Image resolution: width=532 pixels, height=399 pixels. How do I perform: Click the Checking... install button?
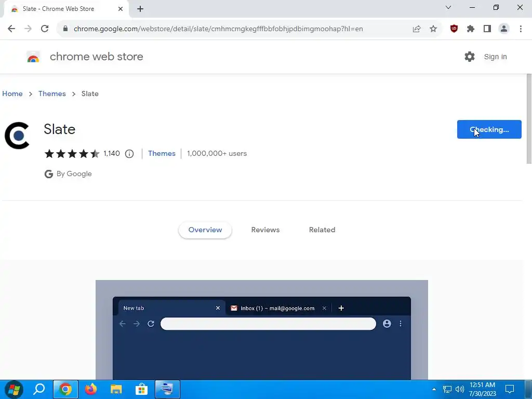point(489,129)
